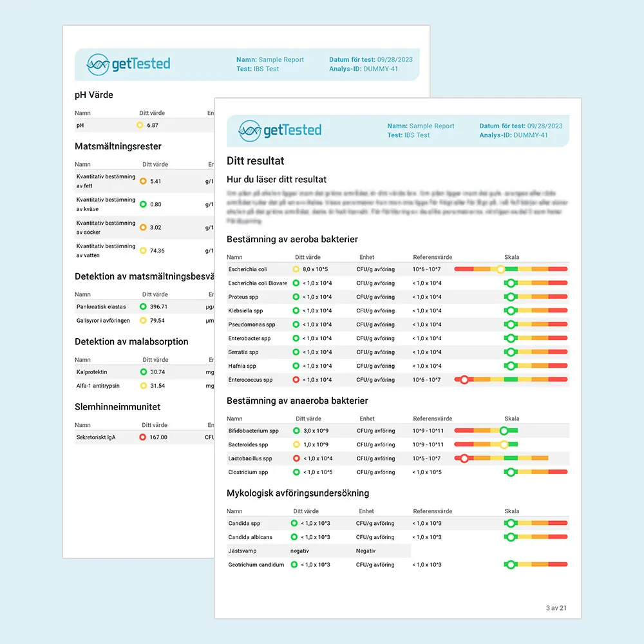Screen dimensions: 644x644
Task: Click the getTested logo on the front page
Action: coord(279,131)
